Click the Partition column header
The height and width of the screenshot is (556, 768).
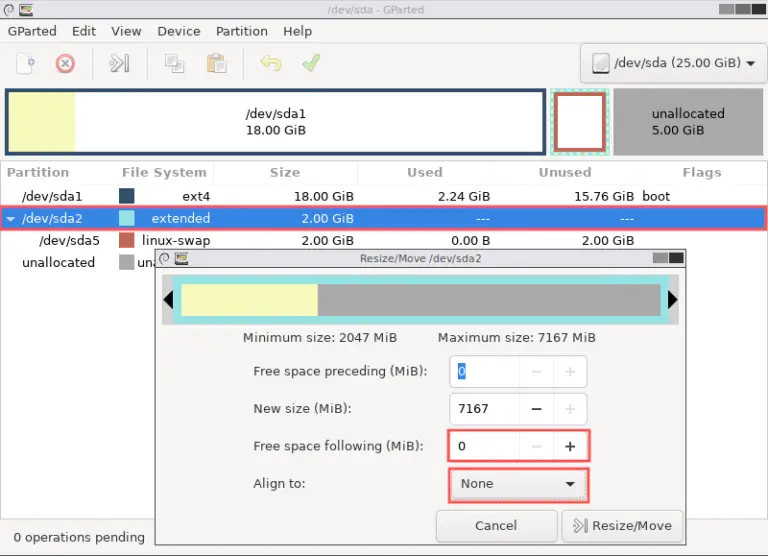click(38, 172)
